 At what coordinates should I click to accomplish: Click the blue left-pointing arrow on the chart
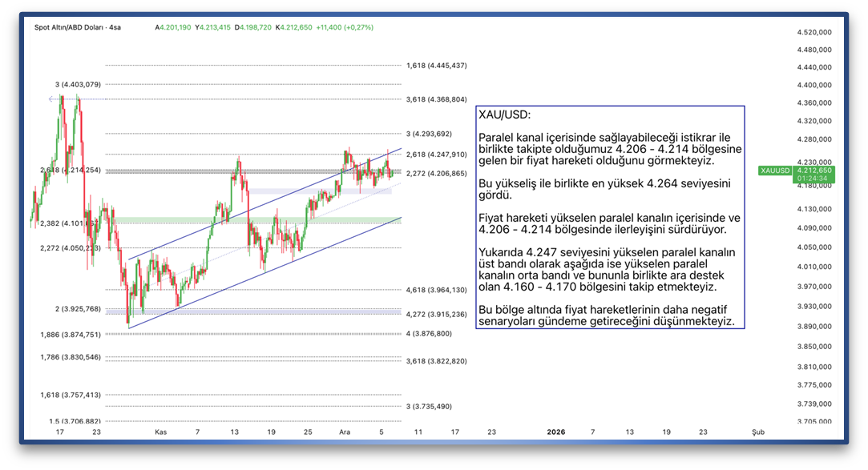(x=53, y=99)
